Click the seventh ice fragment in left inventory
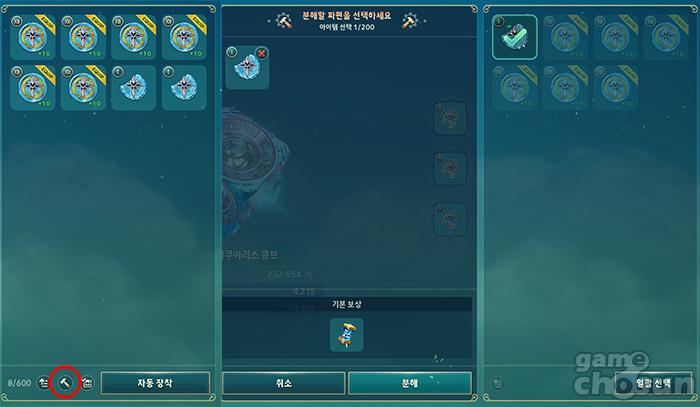 click(133, 88)
